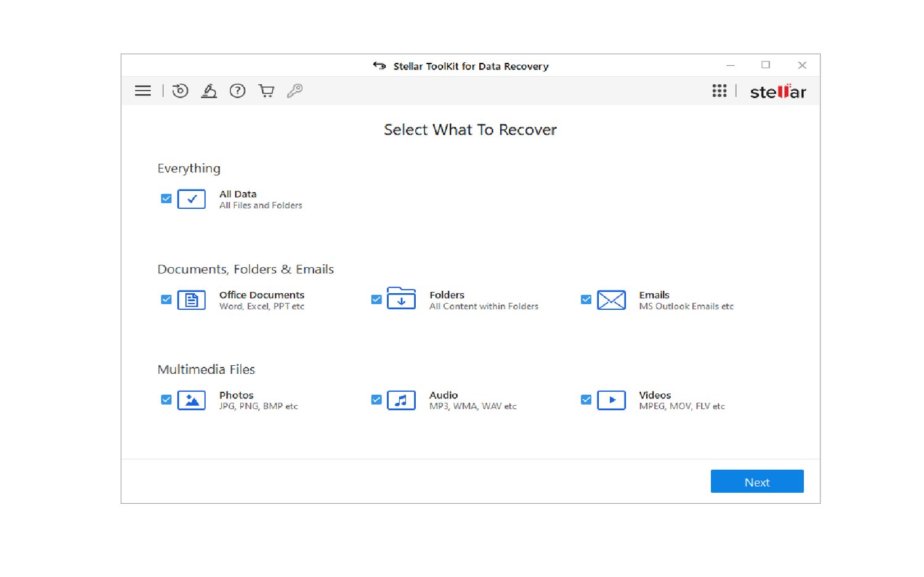Click 'All Content within Folders' description

[484, 307]
